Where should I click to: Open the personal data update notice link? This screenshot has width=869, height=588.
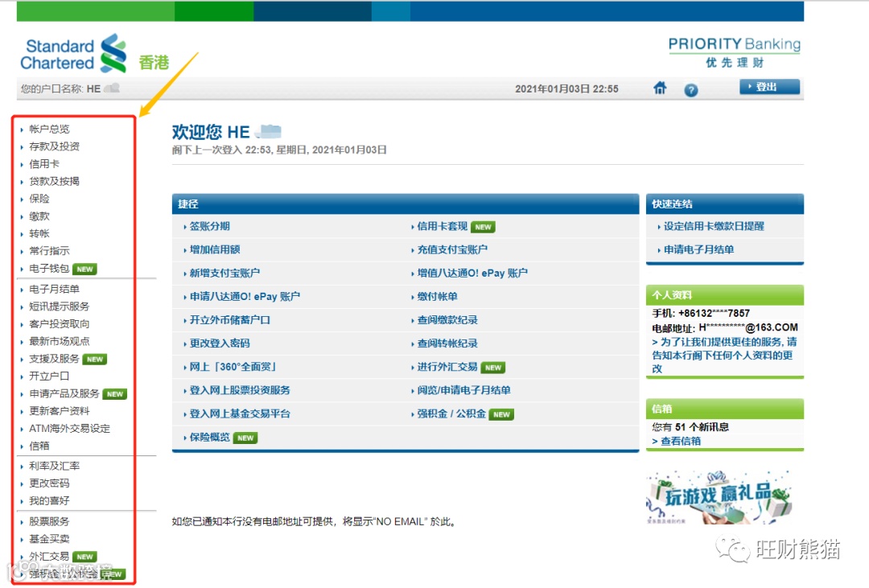[x=724, y=356]
